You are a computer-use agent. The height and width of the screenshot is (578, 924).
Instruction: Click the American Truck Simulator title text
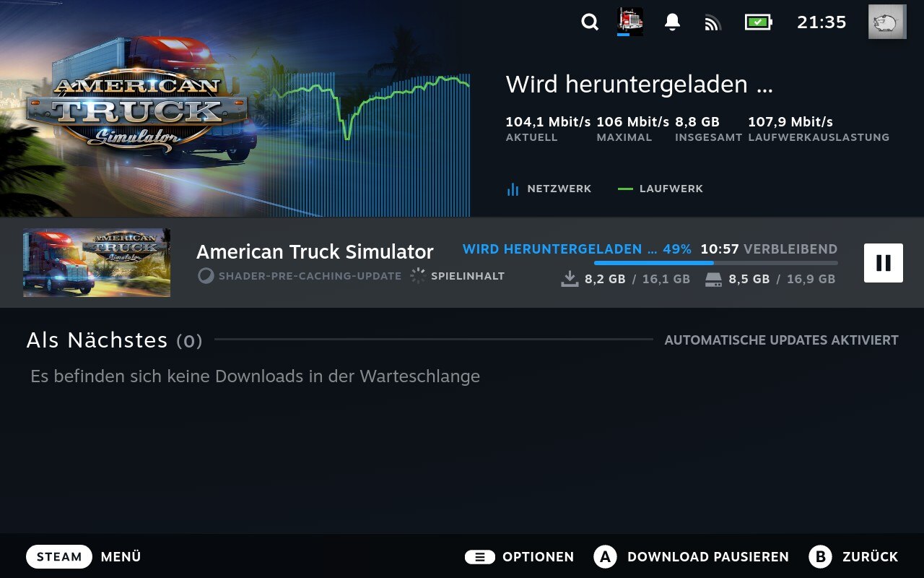tap(315, 251)
